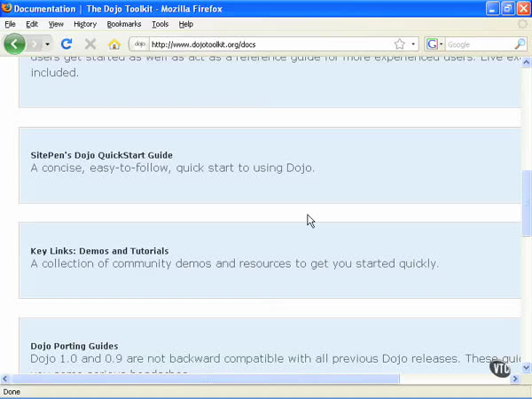532x399 pixels.
Task: Reload the current page
Action: (x=66, y=43)
